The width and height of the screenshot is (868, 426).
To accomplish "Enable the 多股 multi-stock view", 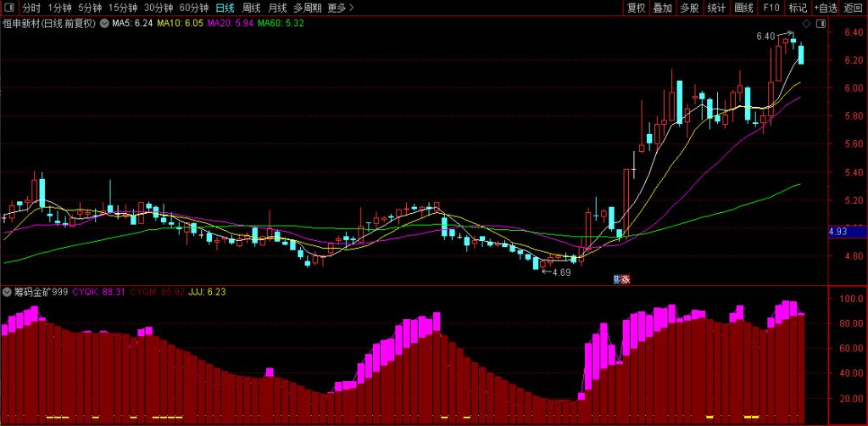I will click(689, 8).
